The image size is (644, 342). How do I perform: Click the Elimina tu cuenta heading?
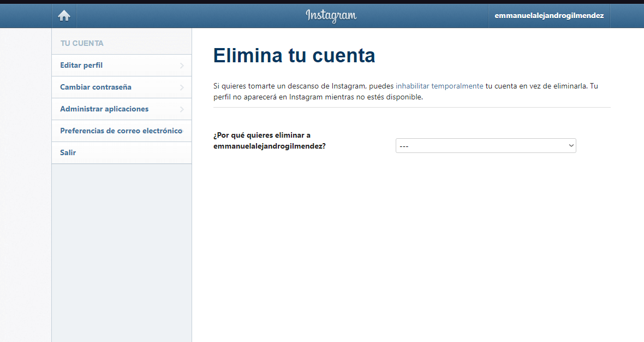pyautogui.click(x=294, y=55)
